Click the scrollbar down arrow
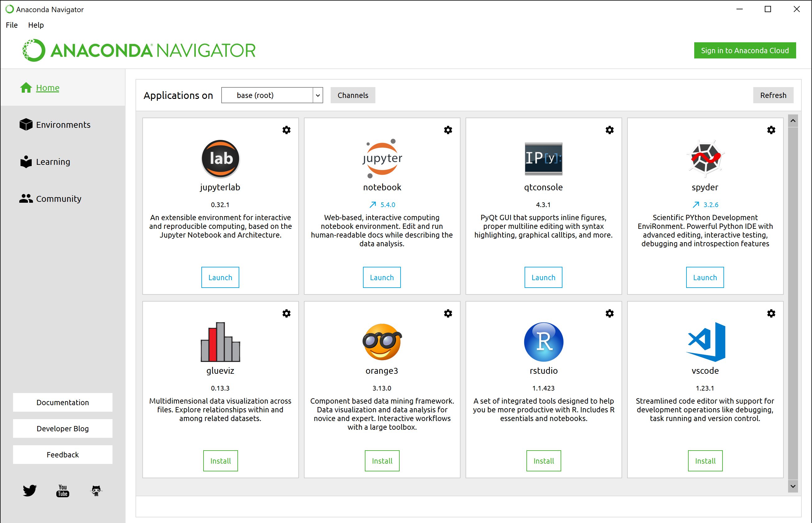Viewport: 812px width, 523px height. pyautogui.click(x=793, y=486)
